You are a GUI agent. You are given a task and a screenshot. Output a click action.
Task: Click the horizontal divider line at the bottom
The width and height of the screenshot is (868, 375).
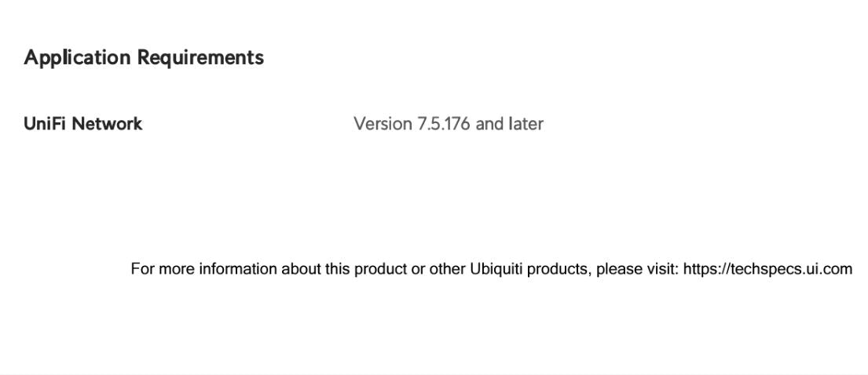434,374
